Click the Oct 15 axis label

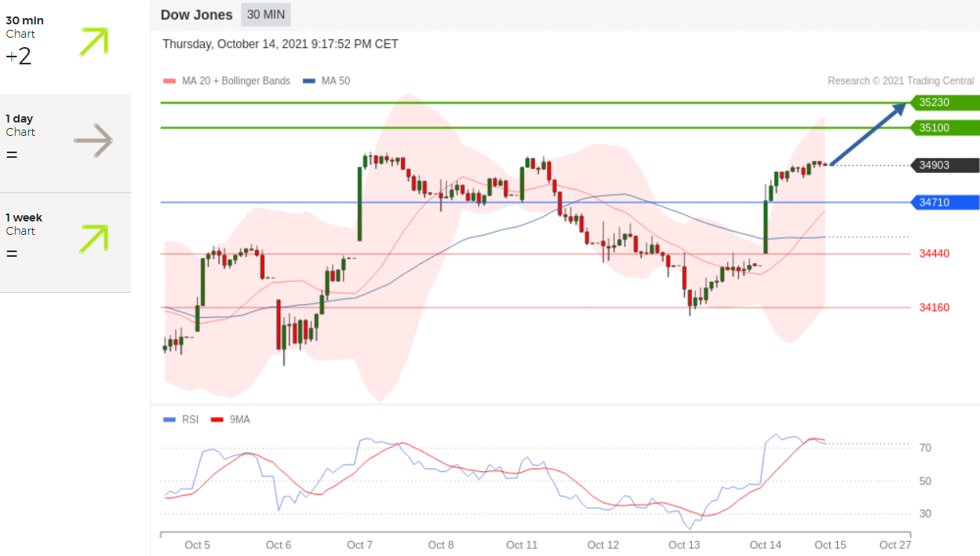coord(830,545)
